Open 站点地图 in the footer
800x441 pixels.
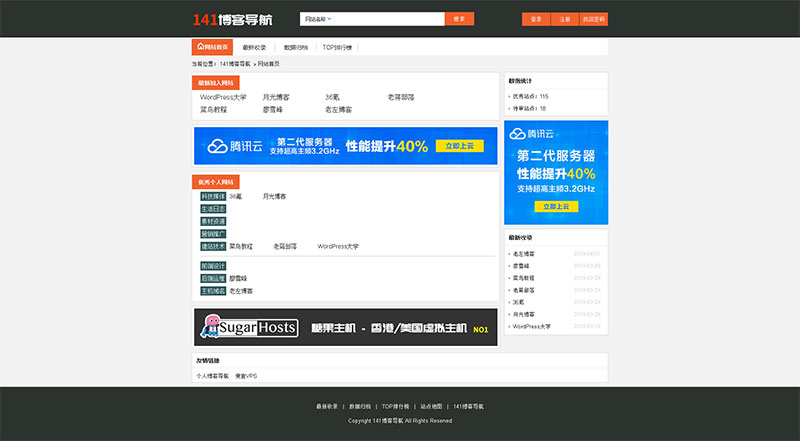pyautogui.click(x=431, y=407)
